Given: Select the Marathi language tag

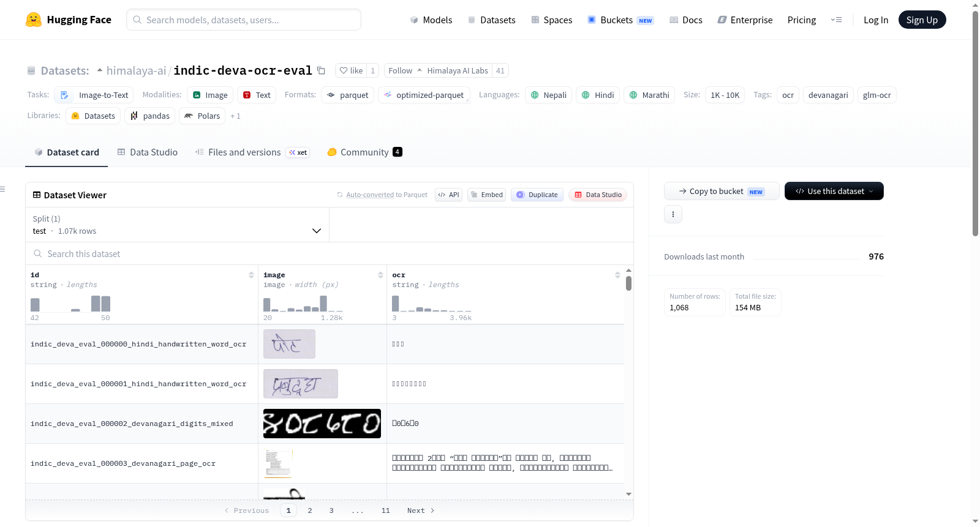Looking at the screenshot, I should (649, 95).
